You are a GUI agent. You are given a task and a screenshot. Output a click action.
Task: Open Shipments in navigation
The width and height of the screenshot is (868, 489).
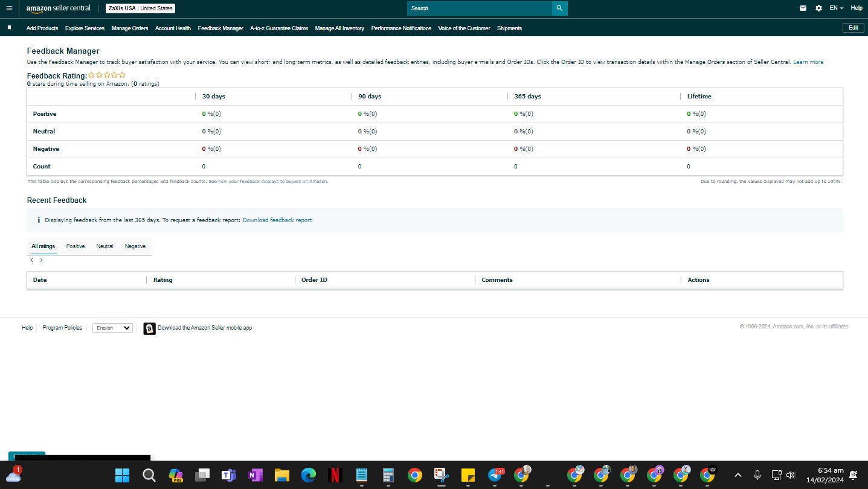pos(509,28)
